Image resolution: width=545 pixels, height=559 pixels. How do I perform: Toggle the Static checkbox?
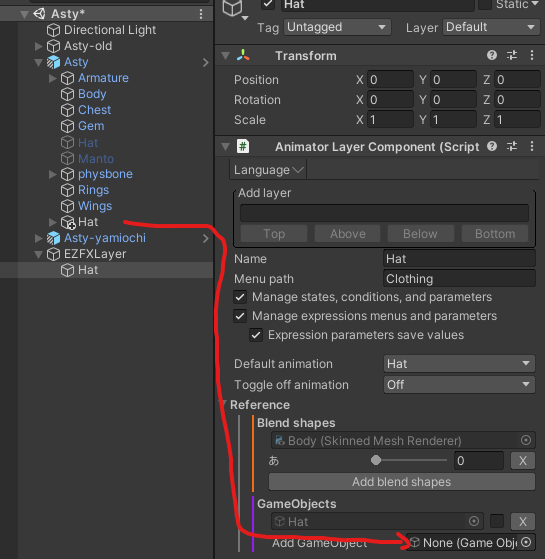click(485, 4)
